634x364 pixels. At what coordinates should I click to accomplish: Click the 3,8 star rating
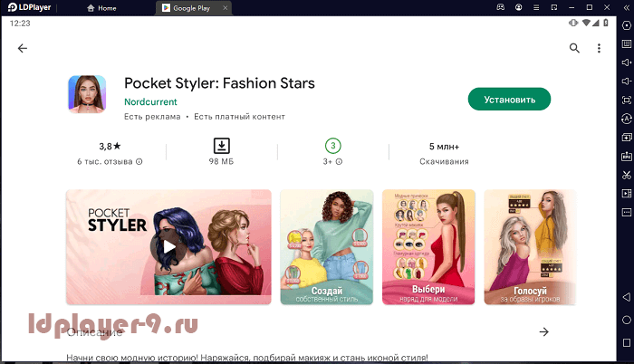click(x=110, y=146)
